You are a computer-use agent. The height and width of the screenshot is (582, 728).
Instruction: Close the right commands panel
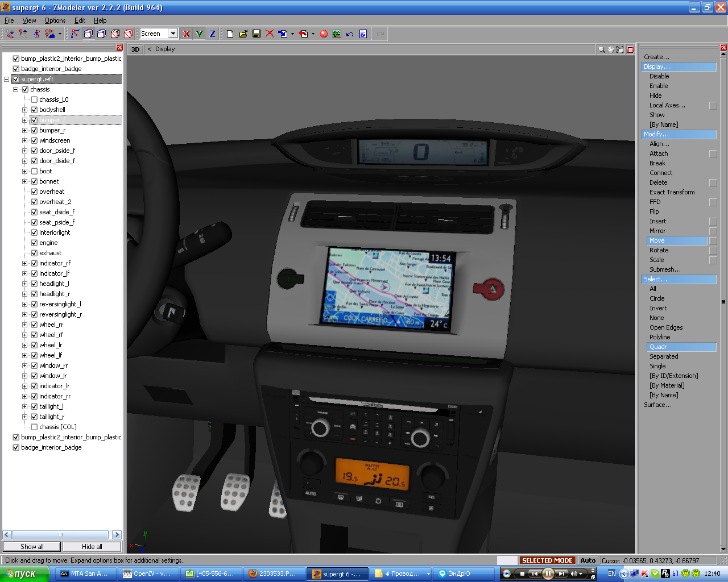click(723, 48)
